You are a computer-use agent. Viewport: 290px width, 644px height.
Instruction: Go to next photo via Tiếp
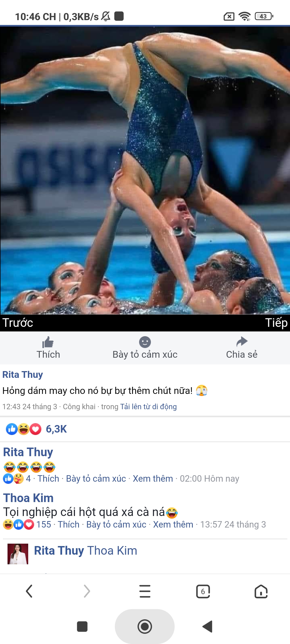(x=276, y=323)
